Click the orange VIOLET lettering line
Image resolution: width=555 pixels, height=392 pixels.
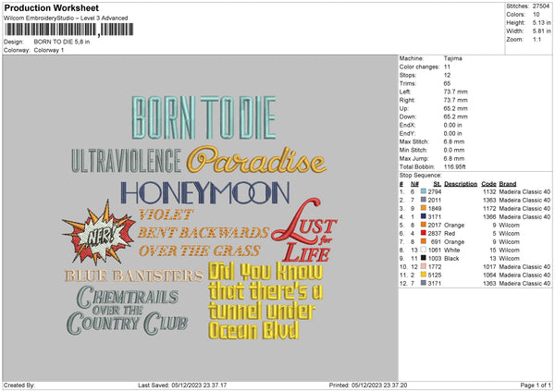click(x=166, y=214)
